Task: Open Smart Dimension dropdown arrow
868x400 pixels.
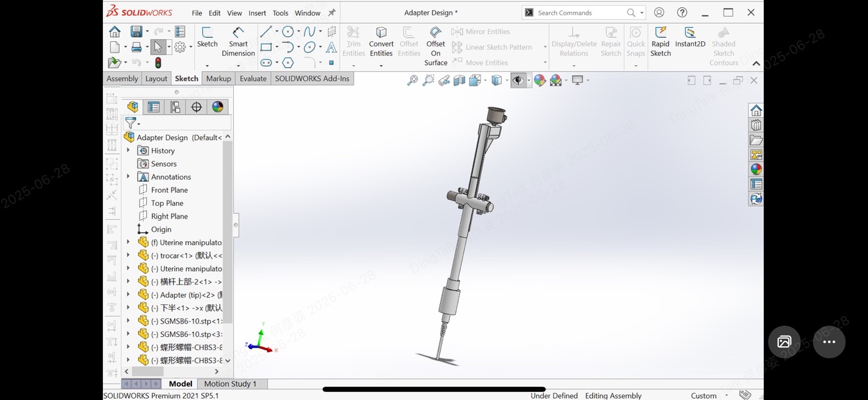Action: coord(238,65)
